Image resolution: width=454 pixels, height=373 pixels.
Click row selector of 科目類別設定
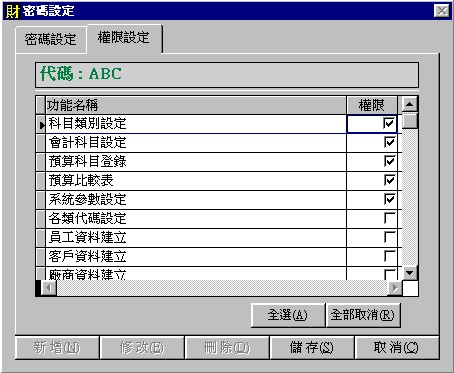tap(41, 124)
